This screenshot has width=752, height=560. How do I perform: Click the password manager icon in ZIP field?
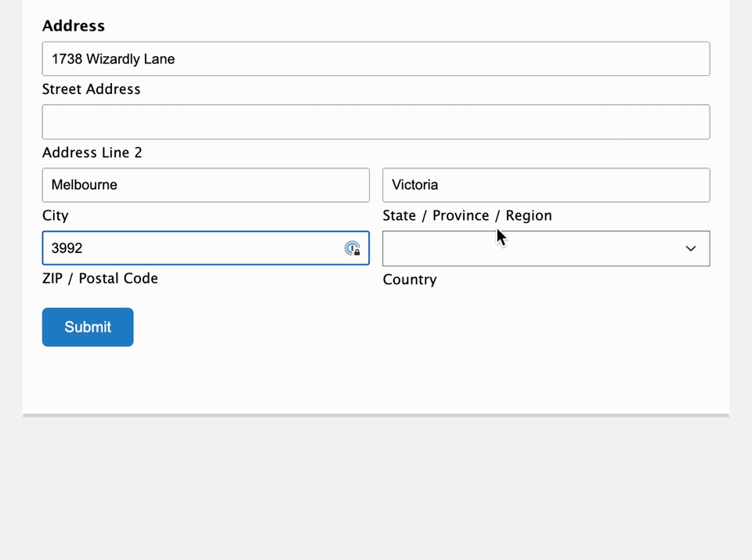point(352,248)
